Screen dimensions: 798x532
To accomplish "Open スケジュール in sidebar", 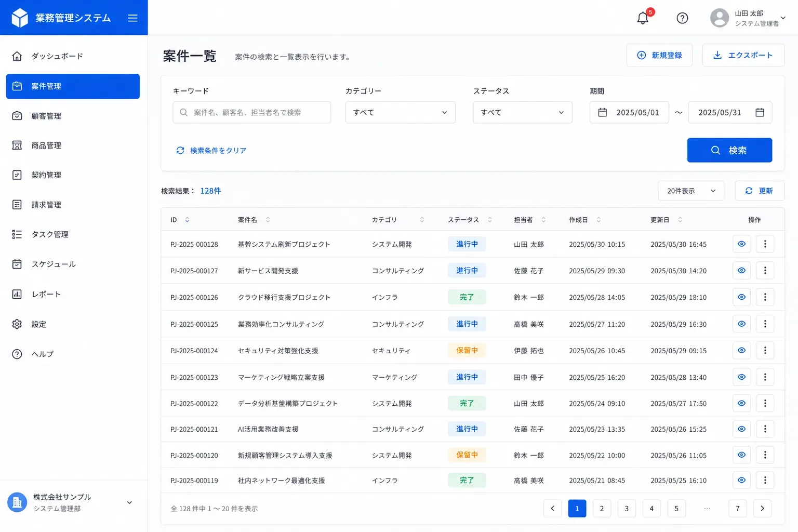I will (x=73, y=264).
